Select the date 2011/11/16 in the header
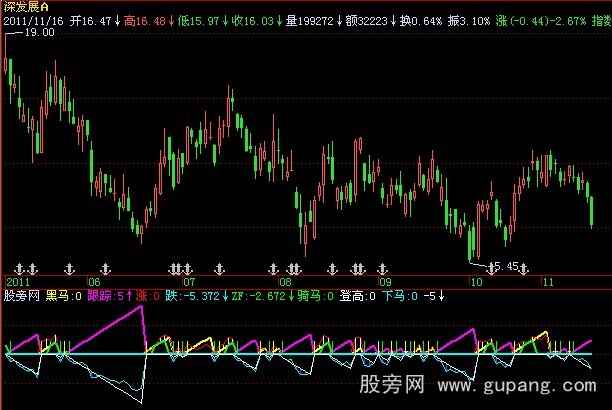 coord(34,21)
